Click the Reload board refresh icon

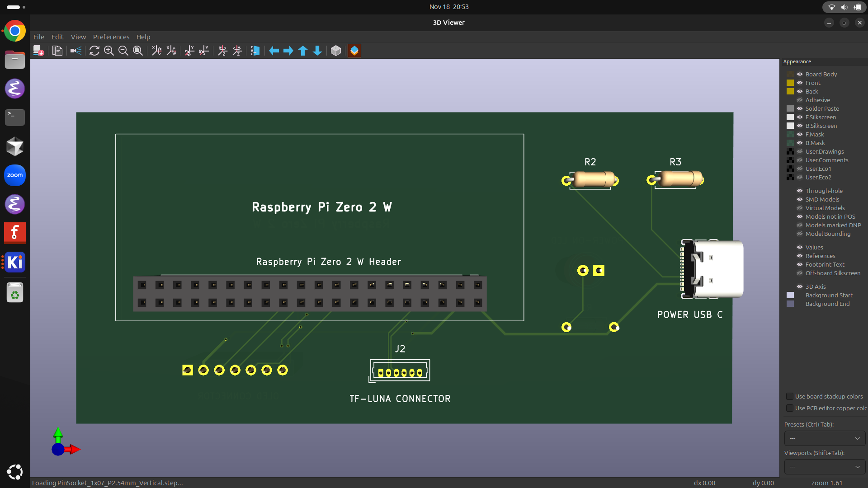pos(94,51)
